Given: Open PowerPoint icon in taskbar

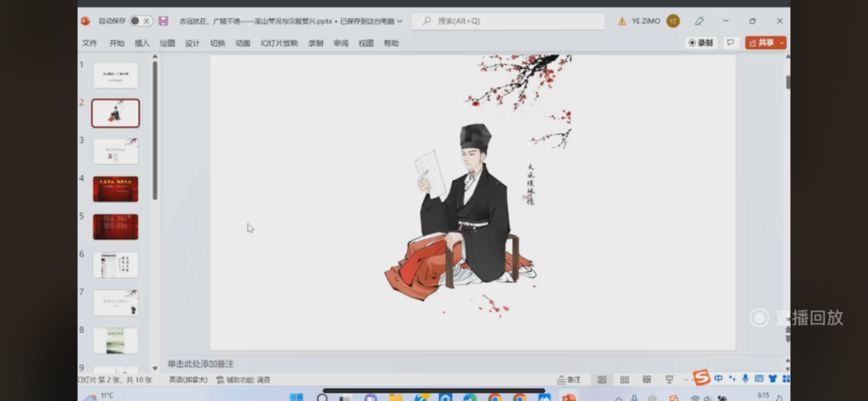Looking at the screenshot, I should click(568, 397).
